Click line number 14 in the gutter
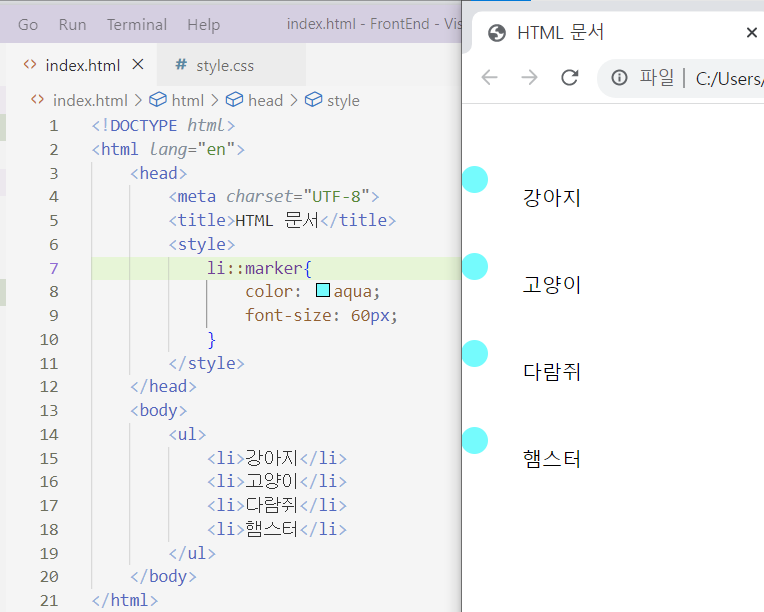The width and height of the screenshot is (764, 612). tap(49, 434)
